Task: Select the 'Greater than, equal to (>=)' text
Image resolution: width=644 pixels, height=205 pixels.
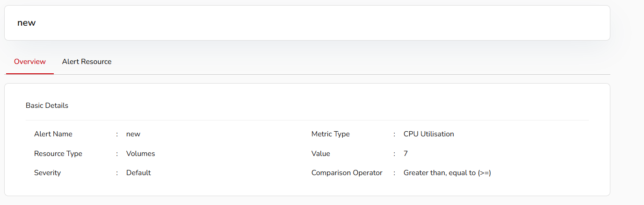Action: pos(447,173)
